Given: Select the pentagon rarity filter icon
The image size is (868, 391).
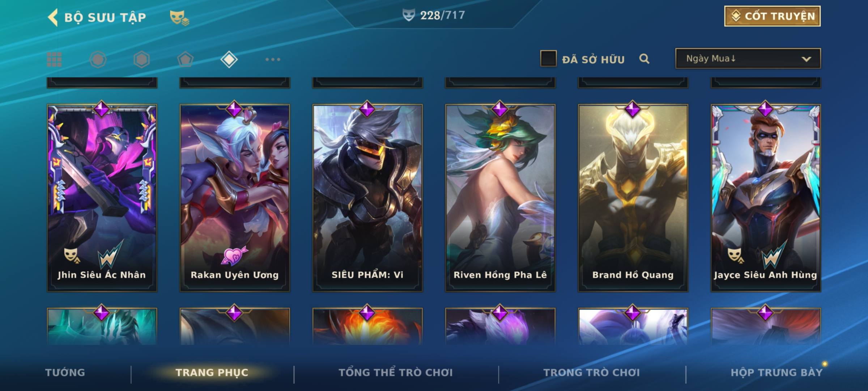Looking at the screenshot, I should tap(185, 59).
